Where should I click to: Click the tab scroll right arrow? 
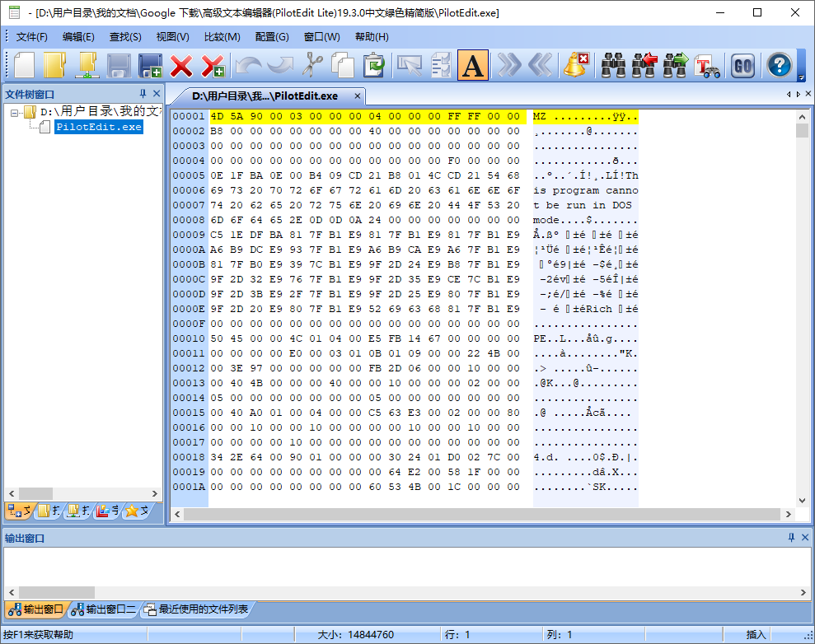pos(799,94)
